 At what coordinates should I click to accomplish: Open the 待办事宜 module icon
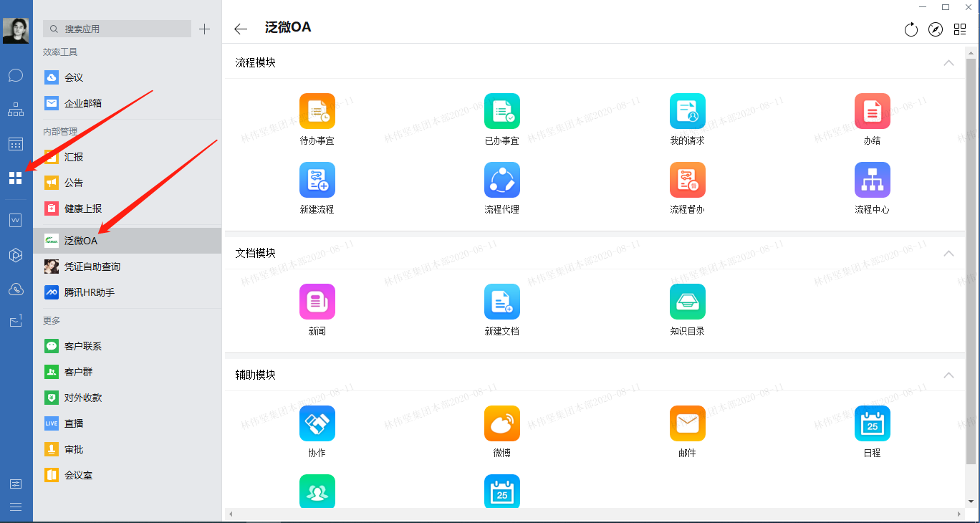317,111
